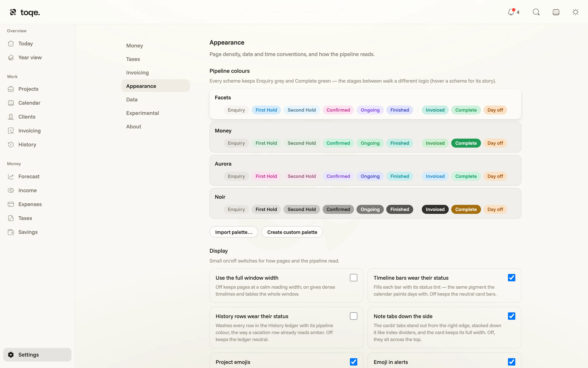Toggle the light/dark theme sun icon
588x368 pixels.
pyautogui.click(x=575, y=12)
